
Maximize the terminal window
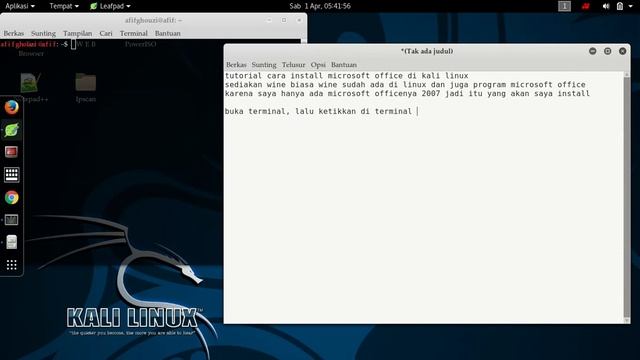coord(284,20)
